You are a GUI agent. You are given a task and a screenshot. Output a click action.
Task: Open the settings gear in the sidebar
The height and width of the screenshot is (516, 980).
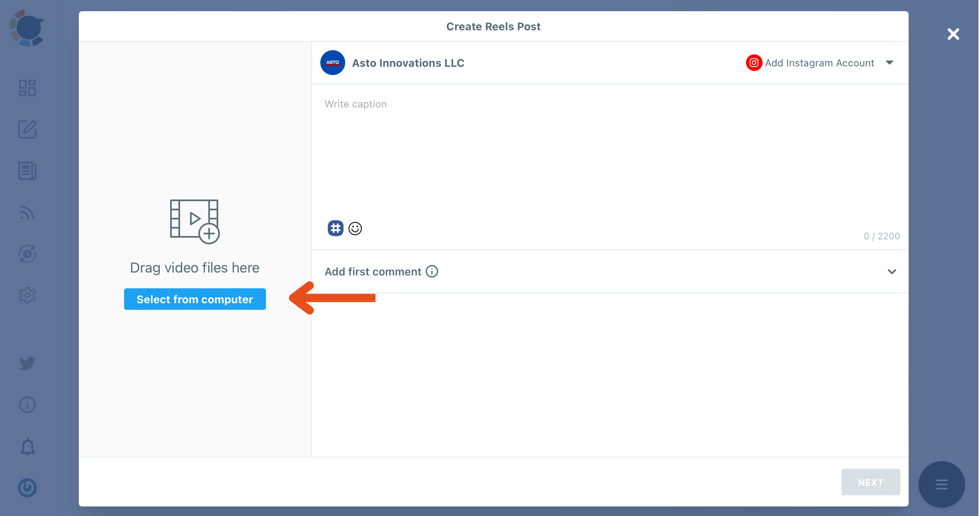(x=27, y=295)
